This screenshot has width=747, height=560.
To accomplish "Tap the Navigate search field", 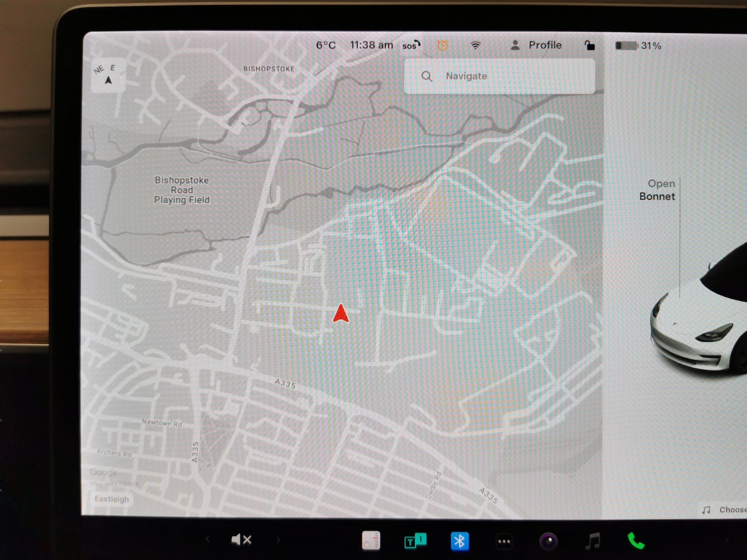I will [499, 76].
